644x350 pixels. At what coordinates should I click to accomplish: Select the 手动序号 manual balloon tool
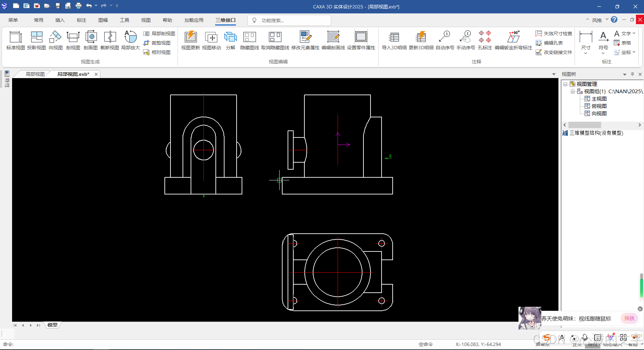[466, 41]
